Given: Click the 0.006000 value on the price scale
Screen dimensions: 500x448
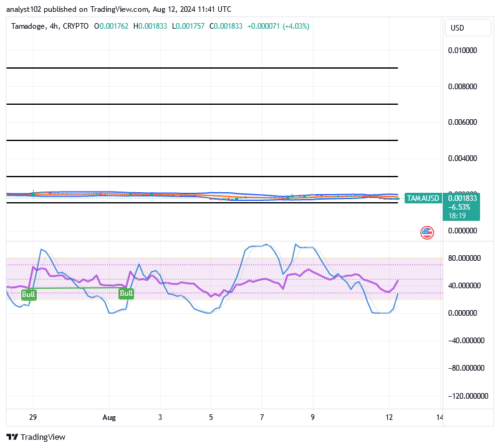Looking at the screenshot, I should tap(462, 122).
